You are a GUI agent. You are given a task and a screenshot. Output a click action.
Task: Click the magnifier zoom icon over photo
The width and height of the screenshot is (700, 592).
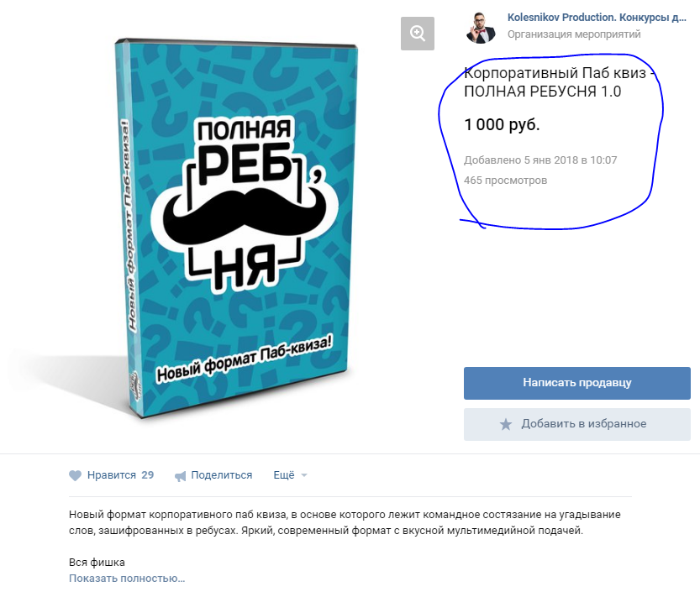click(418, 34)
